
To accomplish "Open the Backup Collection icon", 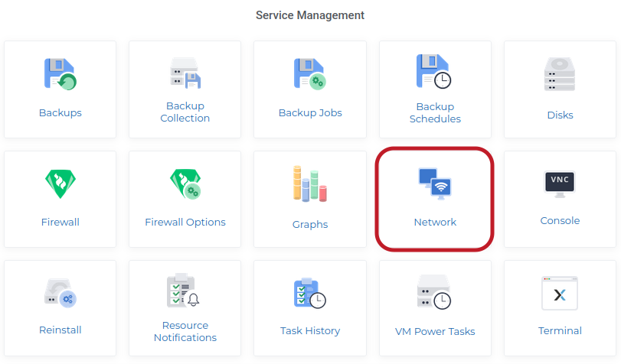I will [x=185, y=73].
